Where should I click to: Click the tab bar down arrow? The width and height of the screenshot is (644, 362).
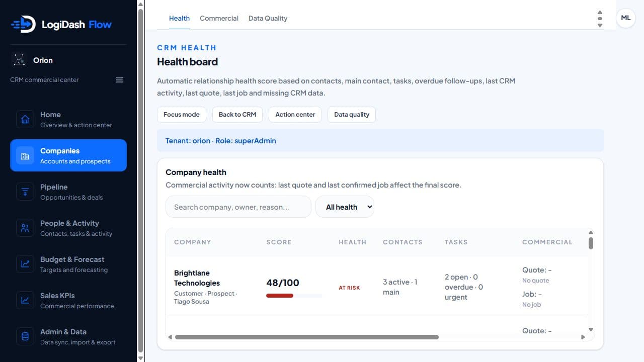600,25
